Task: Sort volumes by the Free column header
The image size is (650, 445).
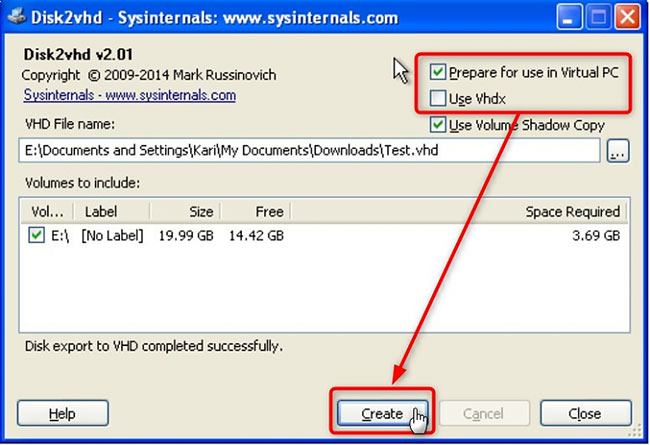Action: pyautogui.click(x=255, y=212)
